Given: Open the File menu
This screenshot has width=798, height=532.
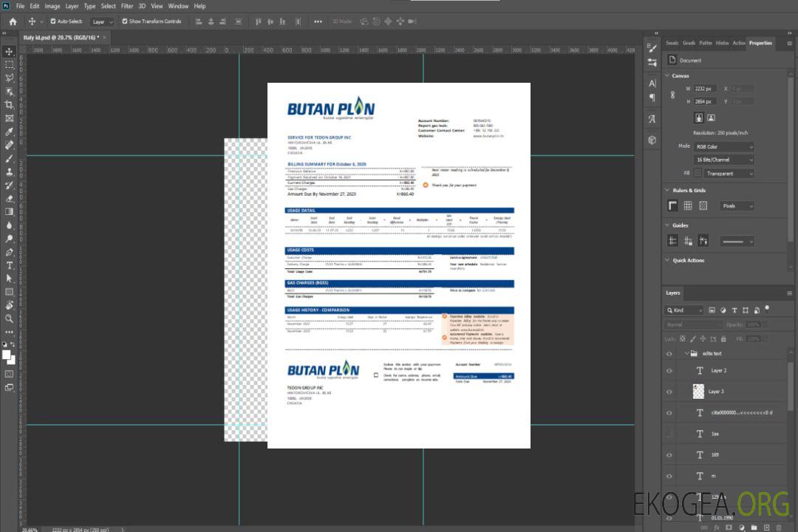Looking at the screenshot, I should tap(21, 6).
